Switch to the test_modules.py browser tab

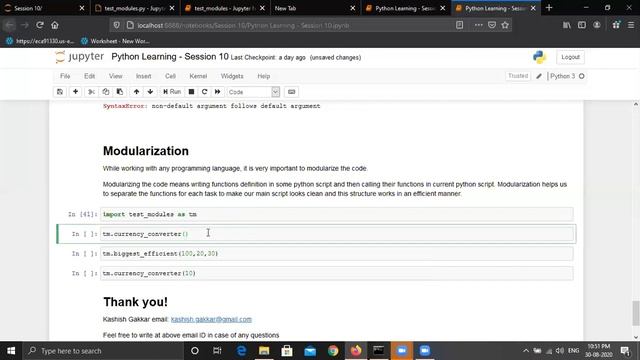[135, 8]
